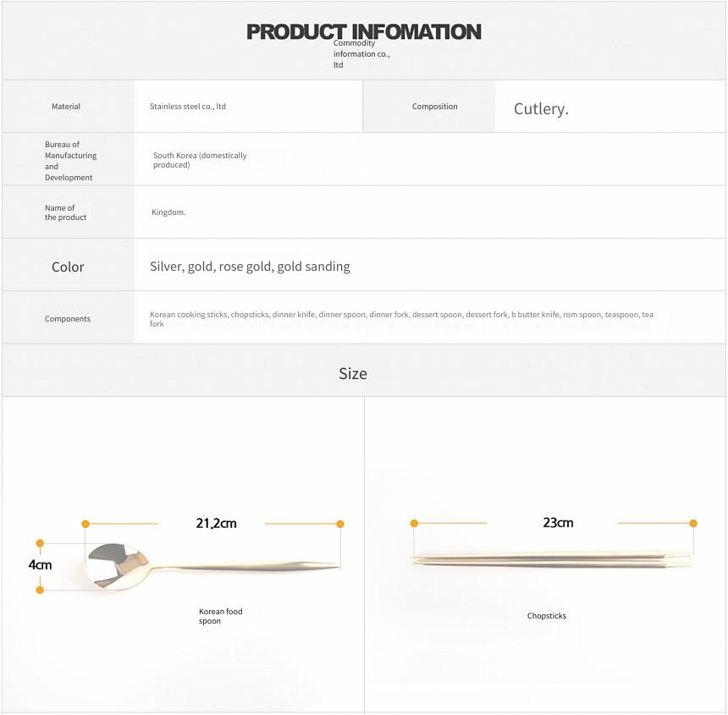
Task: Click the Chopsticks caption text
Action: [547, 616]
